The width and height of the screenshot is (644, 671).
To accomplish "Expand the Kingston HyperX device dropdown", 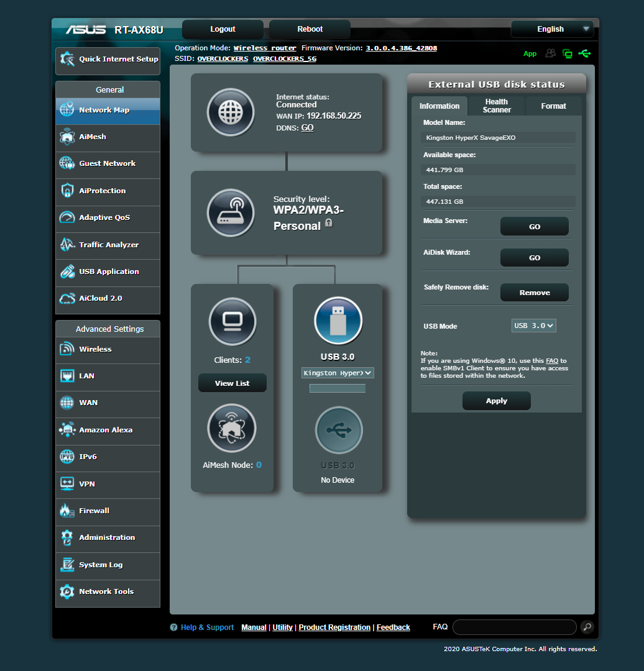I will (x=338, y=373).
